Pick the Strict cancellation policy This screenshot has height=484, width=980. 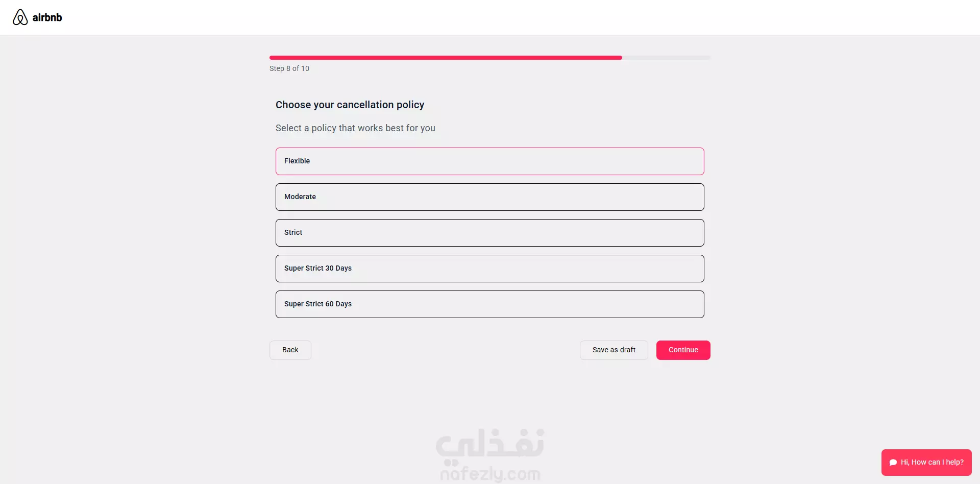[489, 233]
